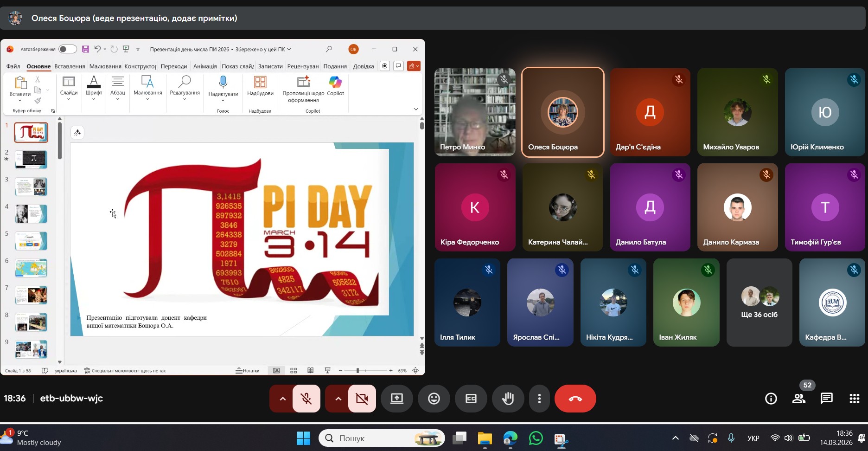Click the Dictate microphone icon in ribbon
The width and height of the screenshot is (868, 451).
click(223, 83)
